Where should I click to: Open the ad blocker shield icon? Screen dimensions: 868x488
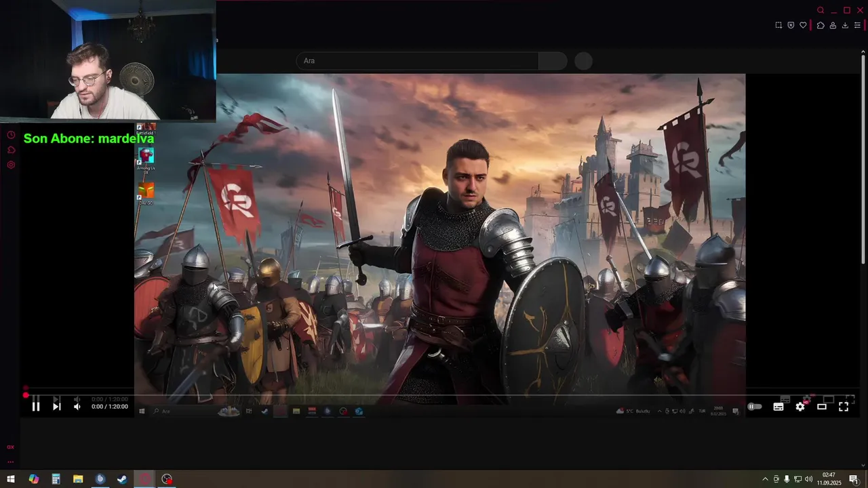click(791, 25)
